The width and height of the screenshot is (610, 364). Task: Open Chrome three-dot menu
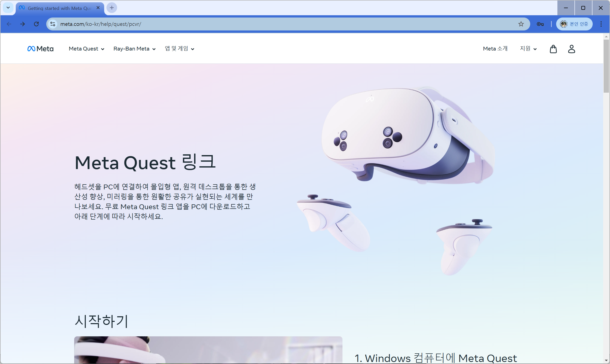[x=601, y=24]
